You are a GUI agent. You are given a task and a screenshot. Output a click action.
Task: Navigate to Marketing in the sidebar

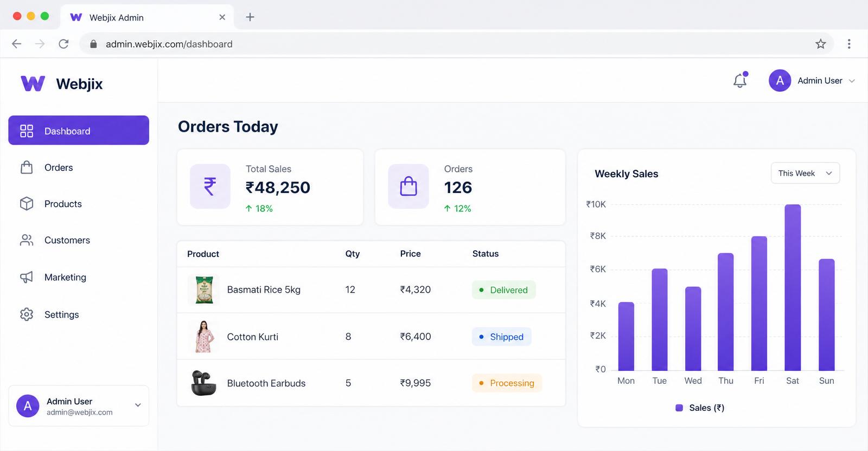click(79, 277)
